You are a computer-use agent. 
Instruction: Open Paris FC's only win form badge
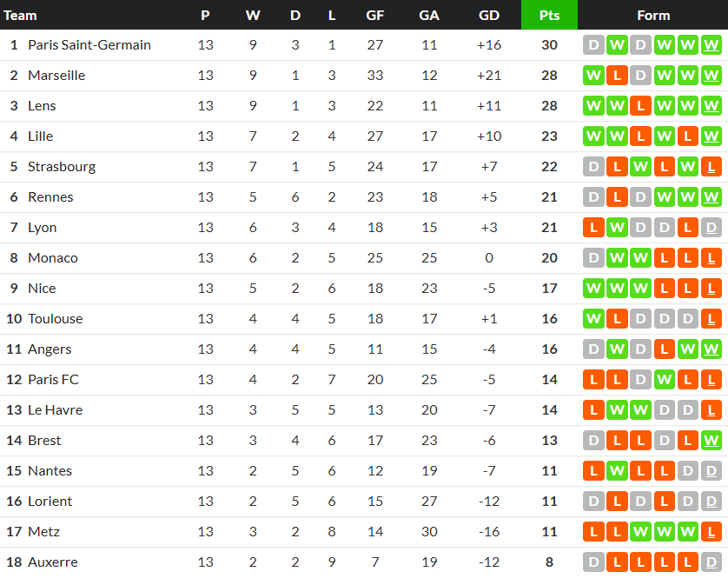click(664, 380)
